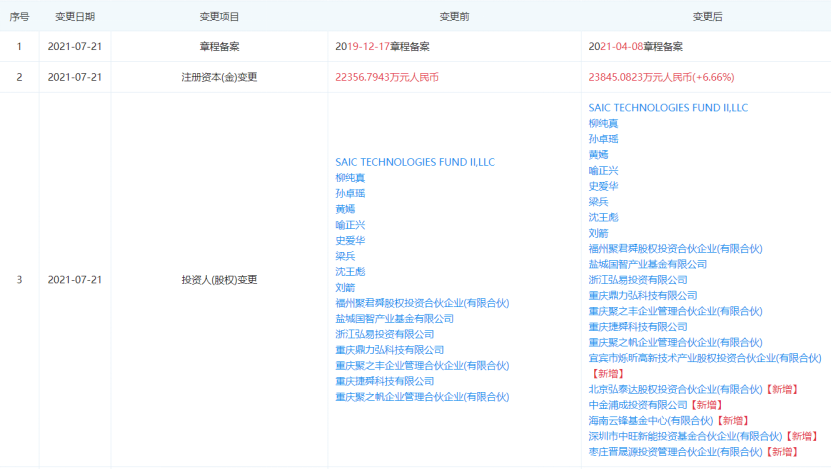Click 【新增】 tag beside 北京弘泰达股权投资合伙企业
Viewport: 831px width, 469px height.
click(x=782, y=390)
